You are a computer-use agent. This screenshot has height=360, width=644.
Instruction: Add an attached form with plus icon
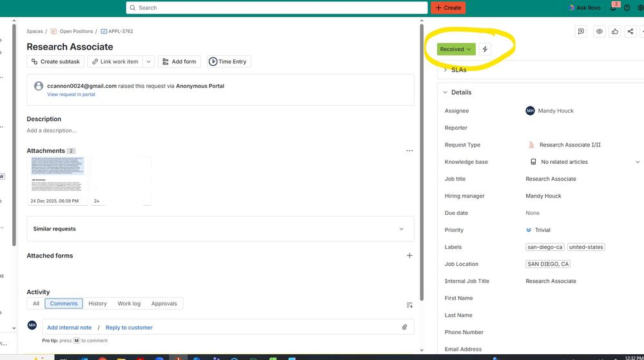(x=409, y=255)
